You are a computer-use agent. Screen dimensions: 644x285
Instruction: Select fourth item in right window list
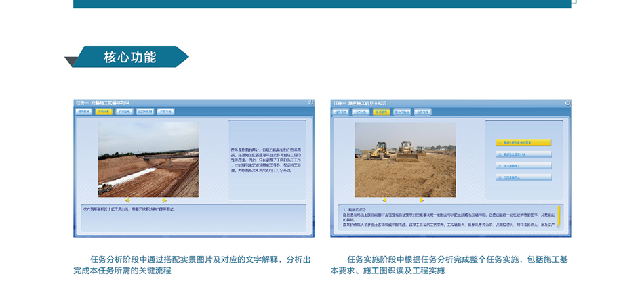523,177
